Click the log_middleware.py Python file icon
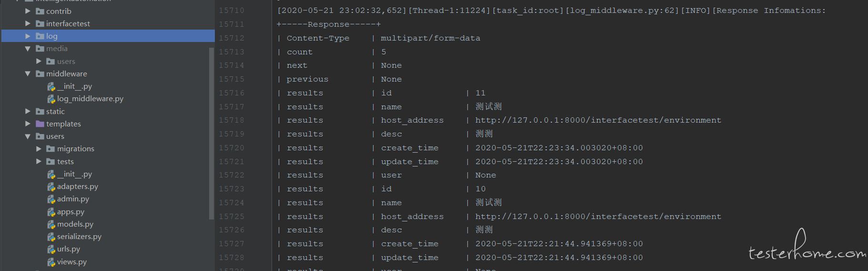Viewport: 868px width, 271px height. pos(51,99)
